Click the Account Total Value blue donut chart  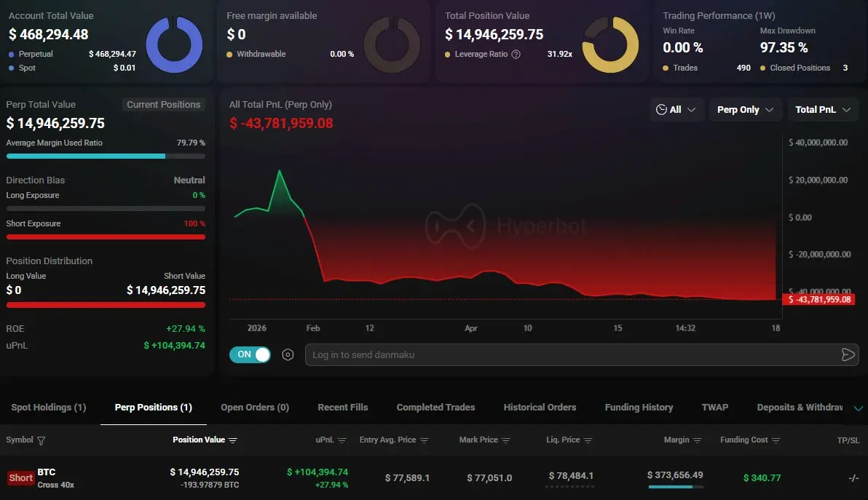pos(174,45)
